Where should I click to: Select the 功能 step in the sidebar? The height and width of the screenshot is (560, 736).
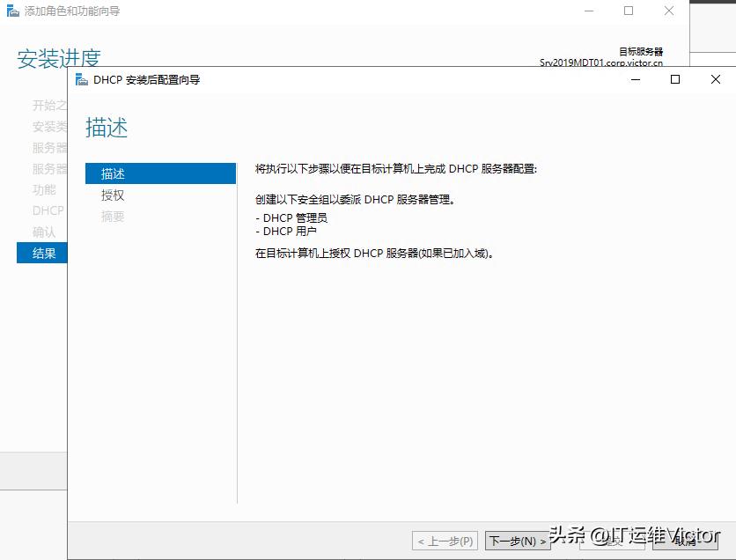44,189
